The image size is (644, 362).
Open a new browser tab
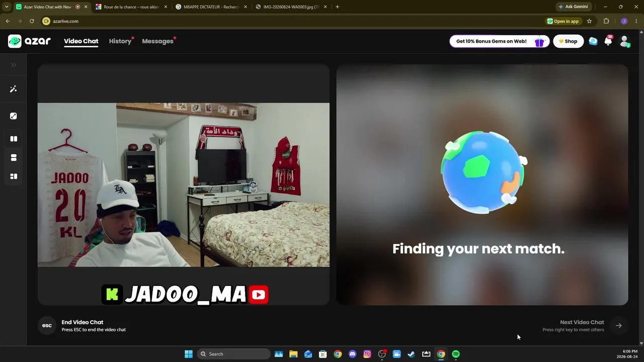337,7
